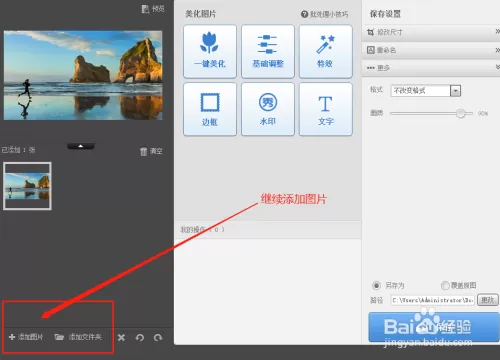This screenshot has width=500, height=360.
Task: Click the 路径 save path input field
Action: click(x=433, y=300)
